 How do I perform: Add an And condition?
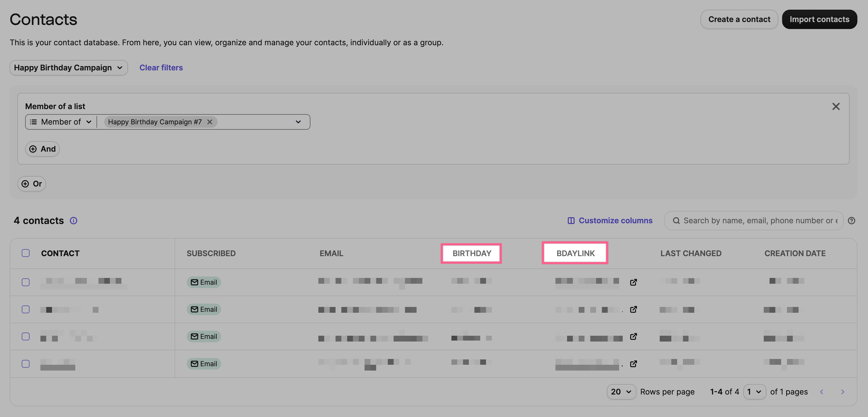[x=43, y=149]
